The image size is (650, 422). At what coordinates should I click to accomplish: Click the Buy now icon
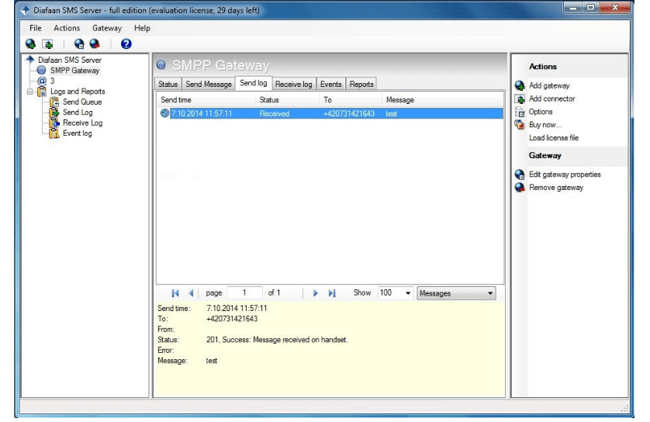coord(520,125)
